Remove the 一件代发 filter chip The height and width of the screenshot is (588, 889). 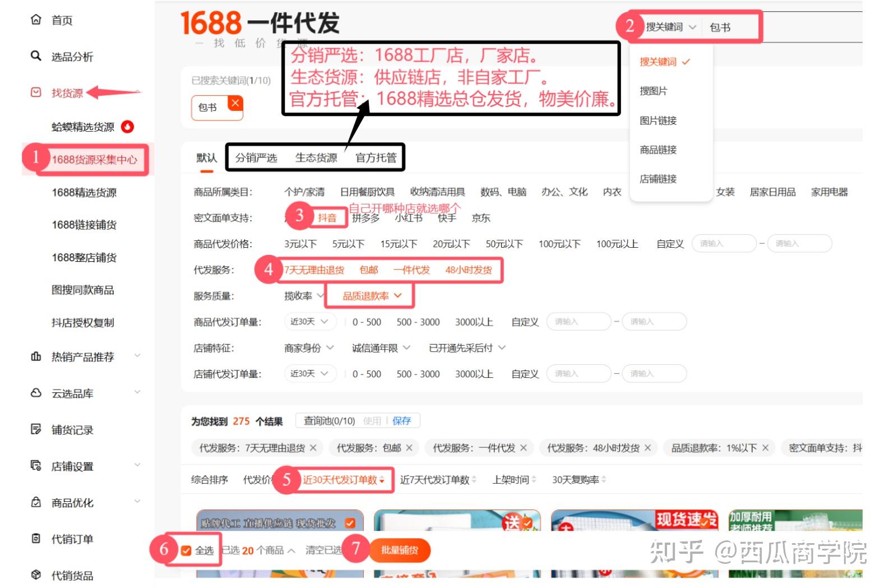pos(524,448)
